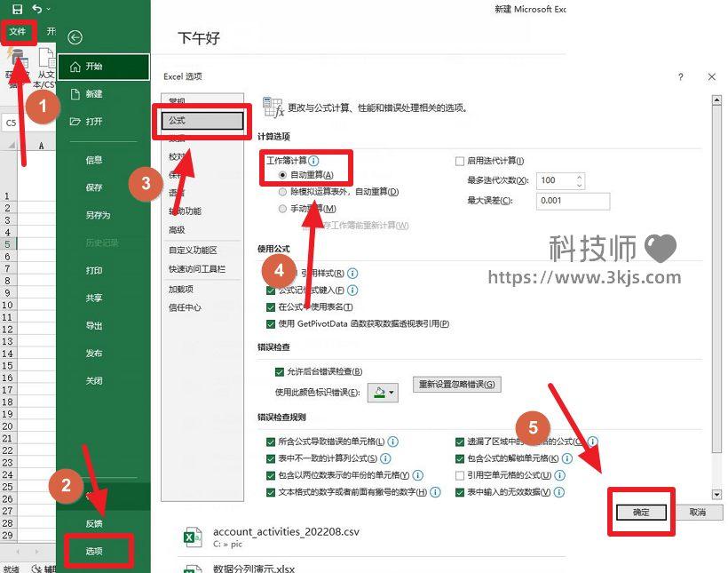Image resolution: width=728 pixels, height=573 pixels.
Task: Click the save icon in quick access toolbar
Action: click(x=17, y=9)
